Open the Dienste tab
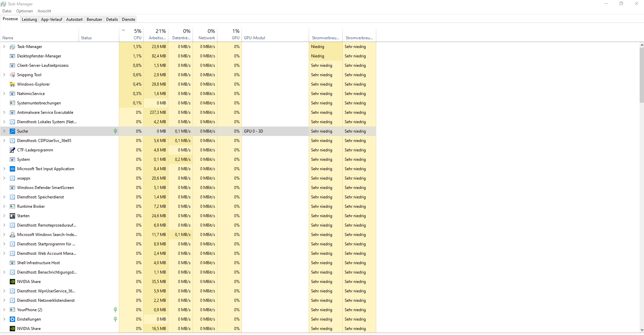Image resolution: width=644 pixels, height=335 pixels. (x=128, y=19)
